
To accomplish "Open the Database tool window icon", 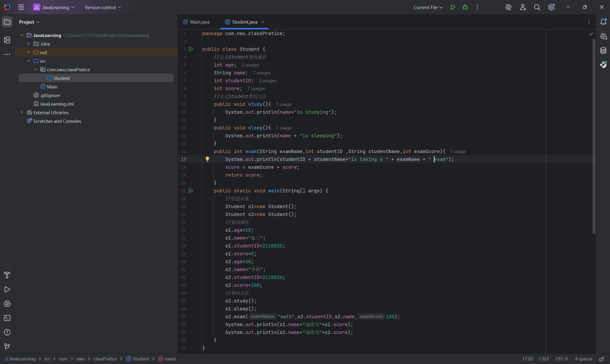I will pos(603,51).
